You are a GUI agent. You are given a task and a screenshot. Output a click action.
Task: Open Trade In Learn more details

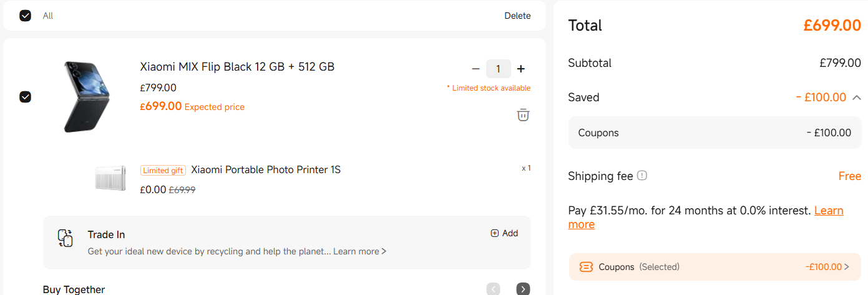[x=359, y=251]
